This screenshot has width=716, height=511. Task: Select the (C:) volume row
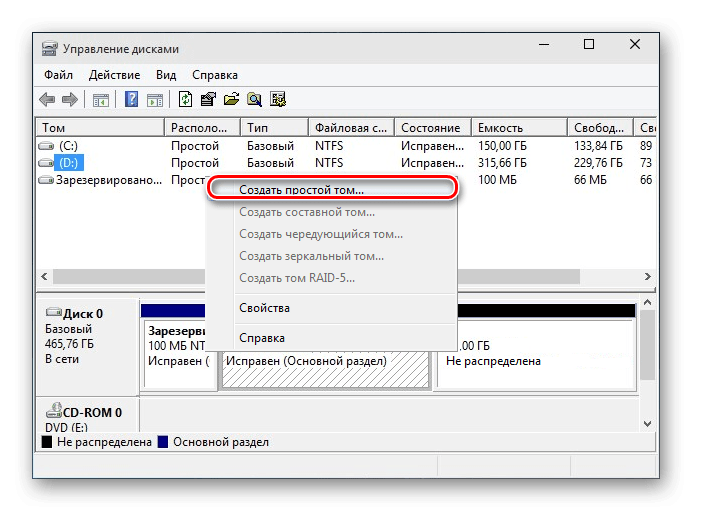[x=70, y=146]
